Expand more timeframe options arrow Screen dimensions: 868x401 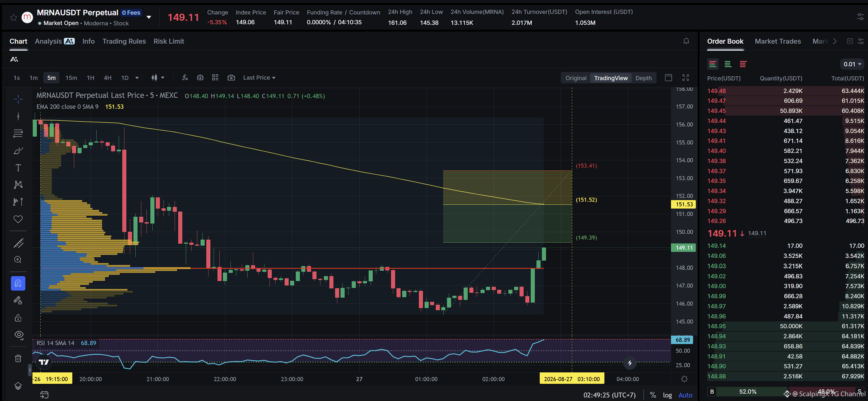tap(137, 78)
